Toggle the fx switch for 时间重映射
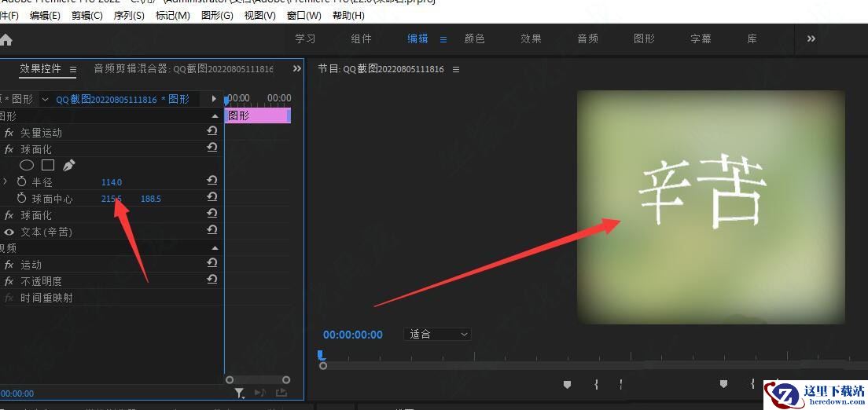This screenshot has height=410, width=868. click(x=9, y=298)
